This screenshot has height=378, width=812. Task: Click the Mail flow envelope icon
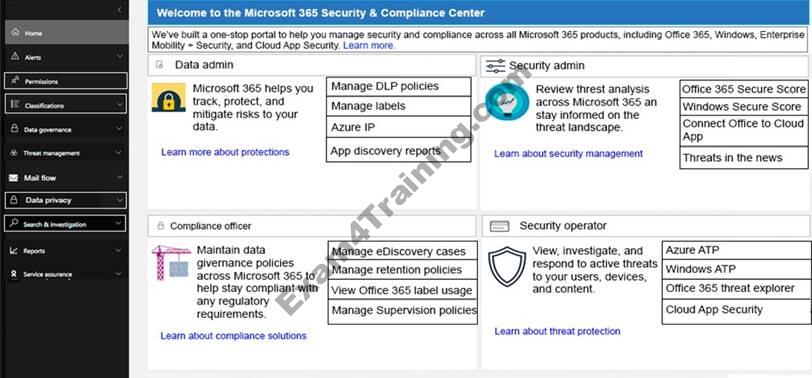[14, 178]
